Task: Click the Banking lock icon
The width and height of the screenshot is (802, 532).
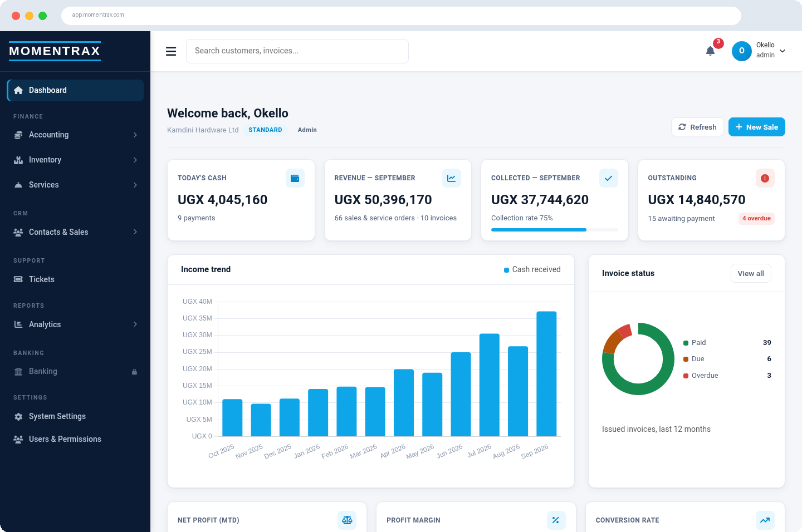Action: (x=134, y=372)
